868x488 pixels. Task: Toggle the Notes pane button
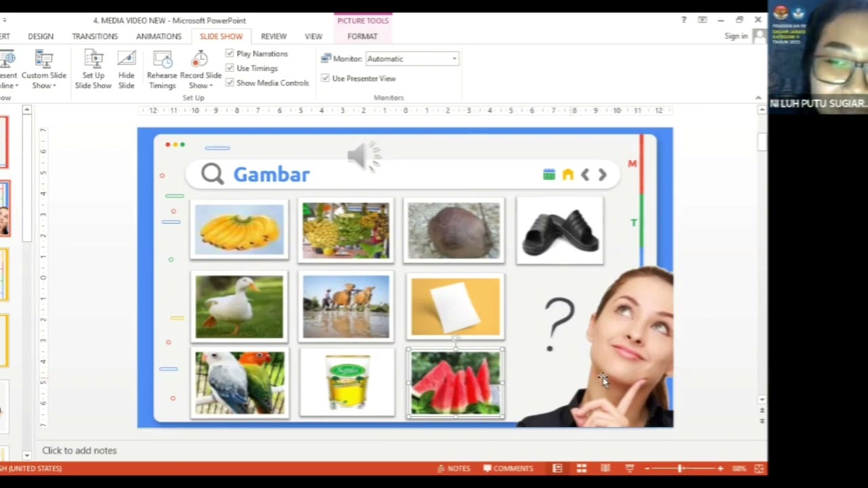(454, 468)
